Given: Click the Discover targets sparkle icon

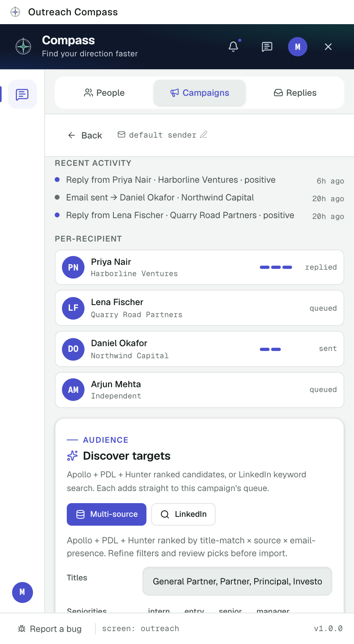Looking at the screenshot, I should tap(72, 456).
